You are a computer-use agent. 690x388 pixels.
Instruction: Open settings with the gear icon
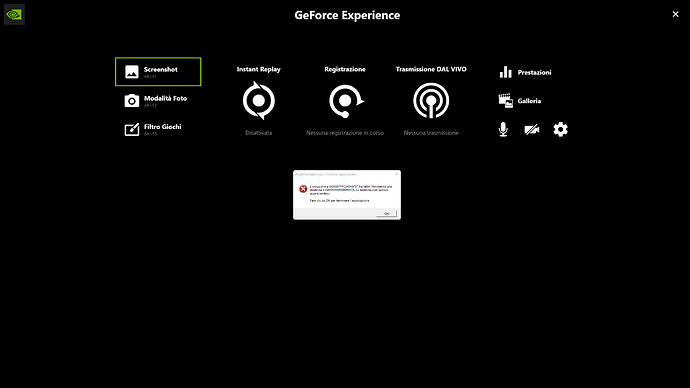[x=561, y=129]
